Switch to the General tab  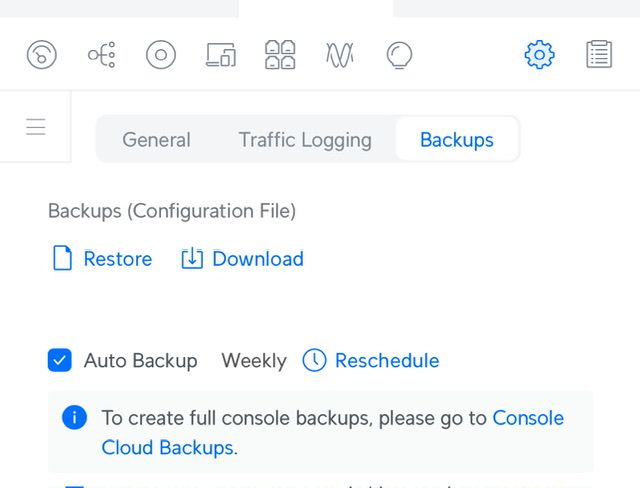click(x=156, y=140)
